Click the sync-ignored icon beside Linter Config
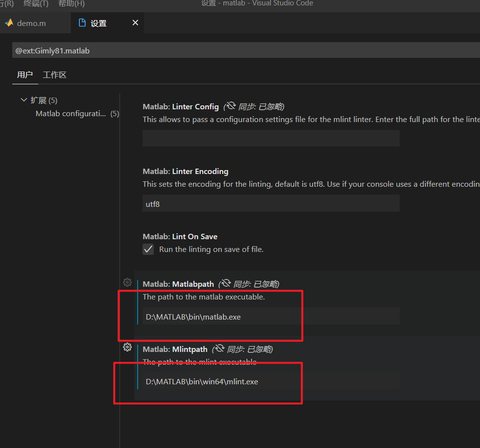 click(231, 106)
